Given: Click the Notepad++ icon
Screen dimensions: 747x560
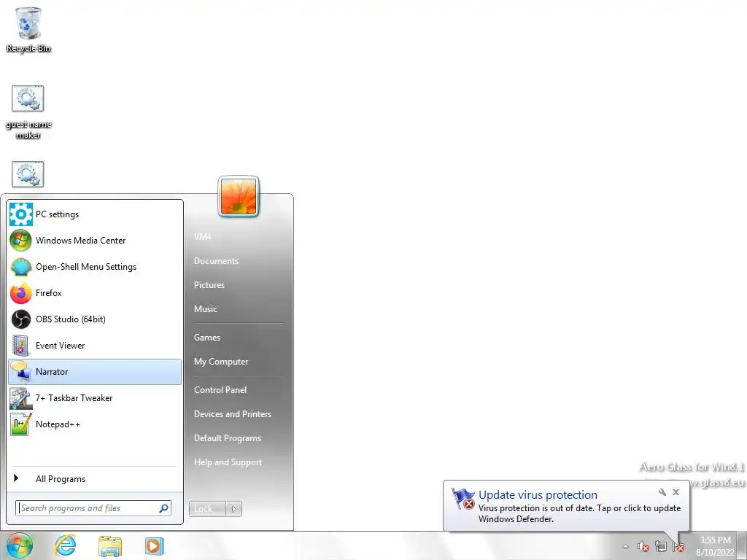Looking at the screenshot, I should pos(21,424).
